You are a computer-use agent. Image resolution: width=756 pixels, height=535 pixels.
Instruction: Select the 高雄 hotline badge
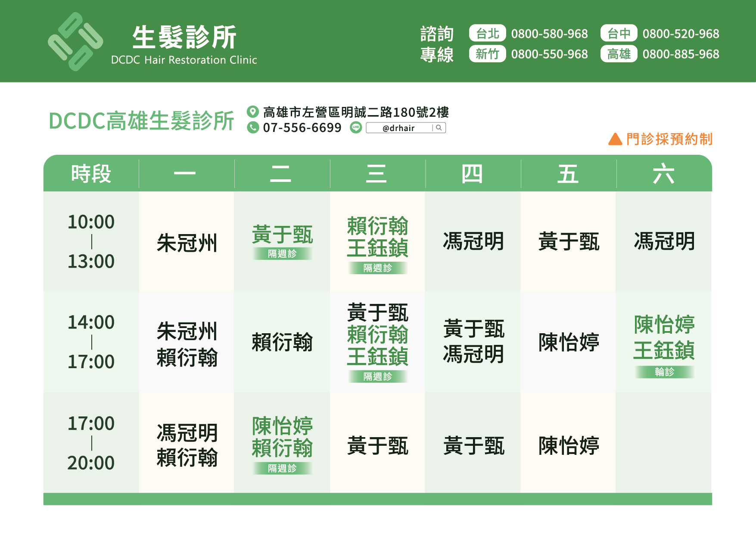[x=619, y=54]
